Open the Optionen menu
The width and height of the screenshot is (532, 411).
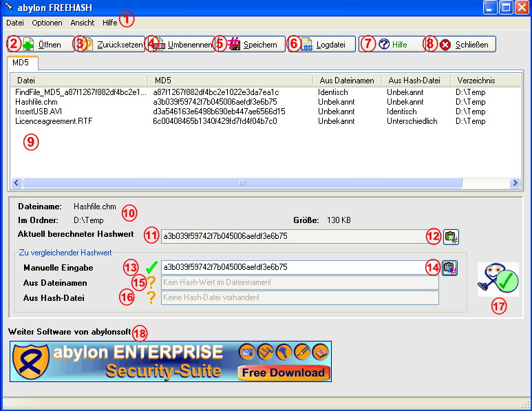tap(47, 23)
